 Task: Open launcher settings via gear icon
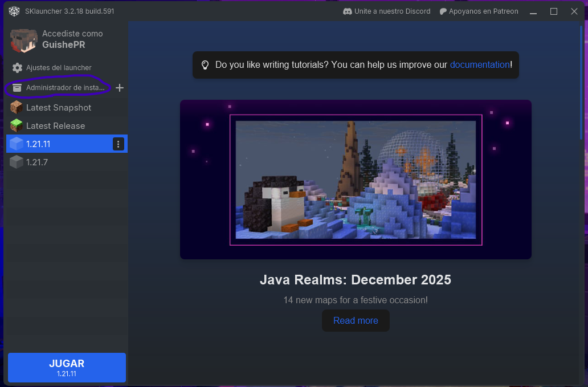(x=17, y=68)
